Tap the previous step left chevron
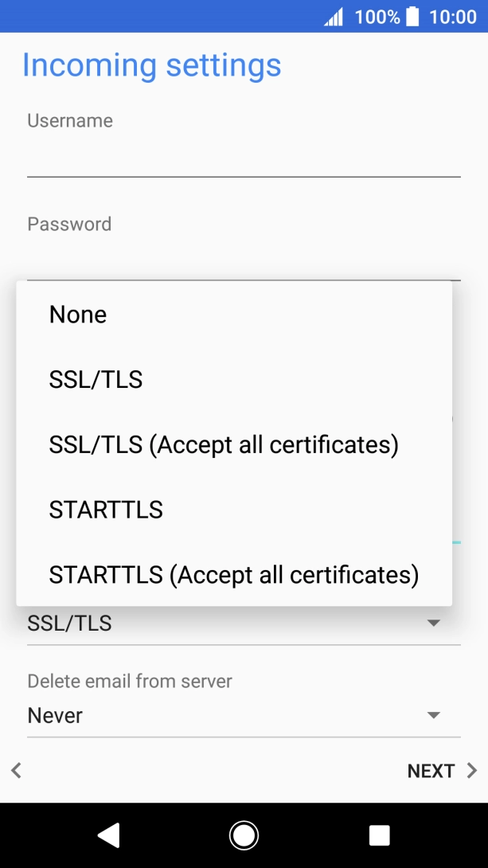This screenshot has width=488, height=868. click(16, 770)
